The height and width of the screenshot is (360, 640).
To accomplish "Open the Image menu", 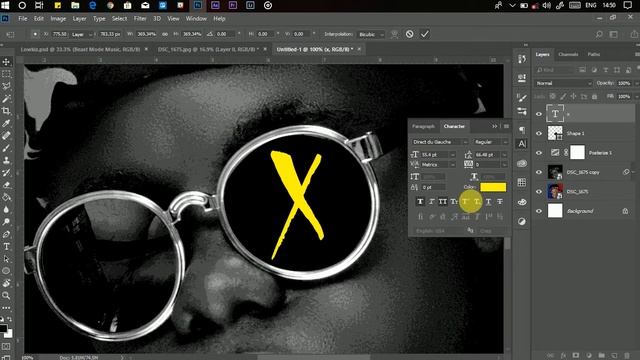I will point(58,19).
